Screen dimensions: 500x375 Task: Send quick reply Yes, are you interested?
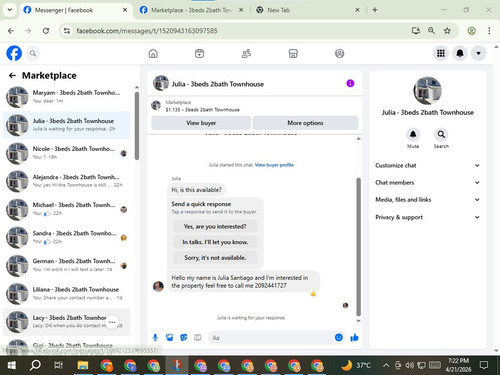(215, 227)
